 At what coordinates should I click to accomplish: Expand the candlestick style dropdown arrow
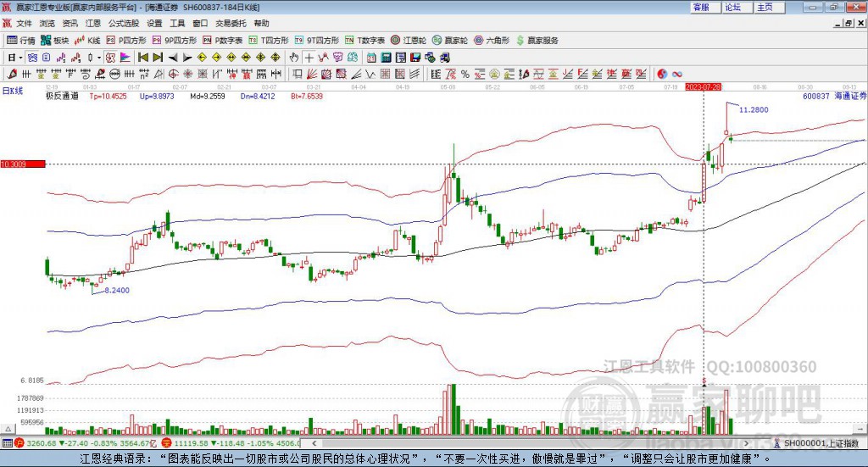(x=99, y=58)
